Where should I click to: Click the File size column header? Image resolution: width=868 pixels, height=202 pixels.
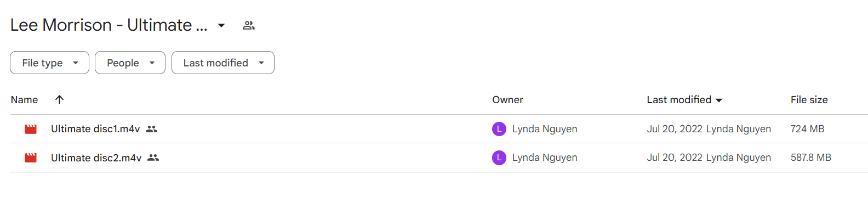[809, 100]
